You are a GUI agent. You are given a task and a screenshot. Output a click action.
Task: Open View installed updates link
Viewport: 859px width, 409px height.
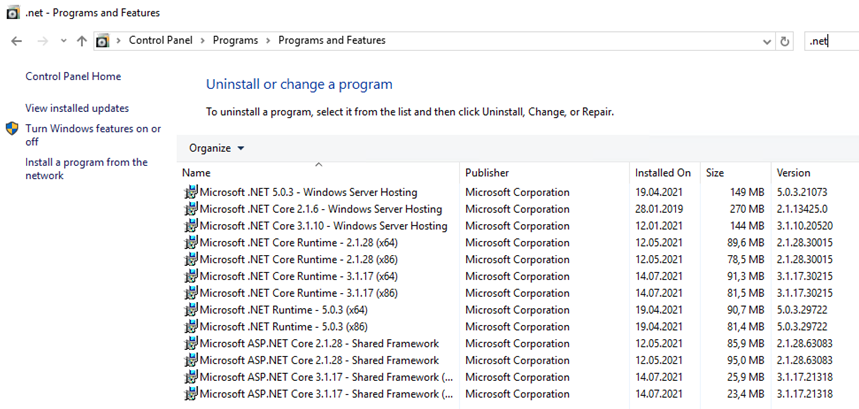[x=77, y=108]
